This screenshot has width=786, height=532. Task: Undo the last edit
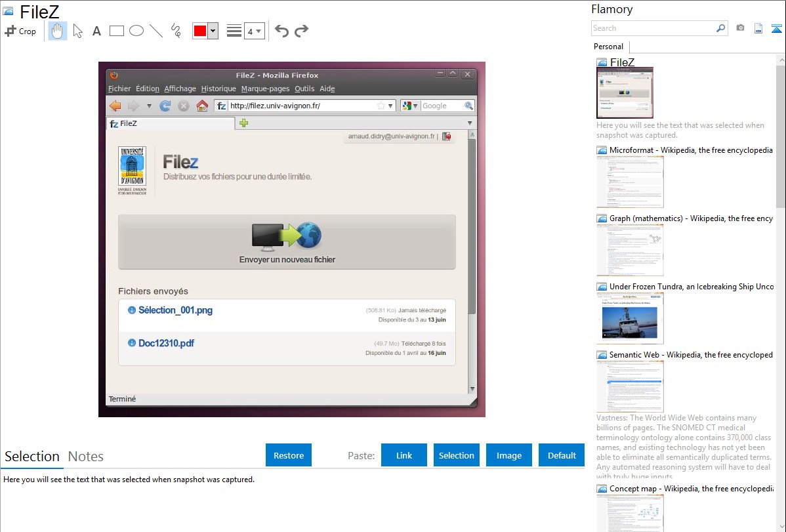[281, 31]
